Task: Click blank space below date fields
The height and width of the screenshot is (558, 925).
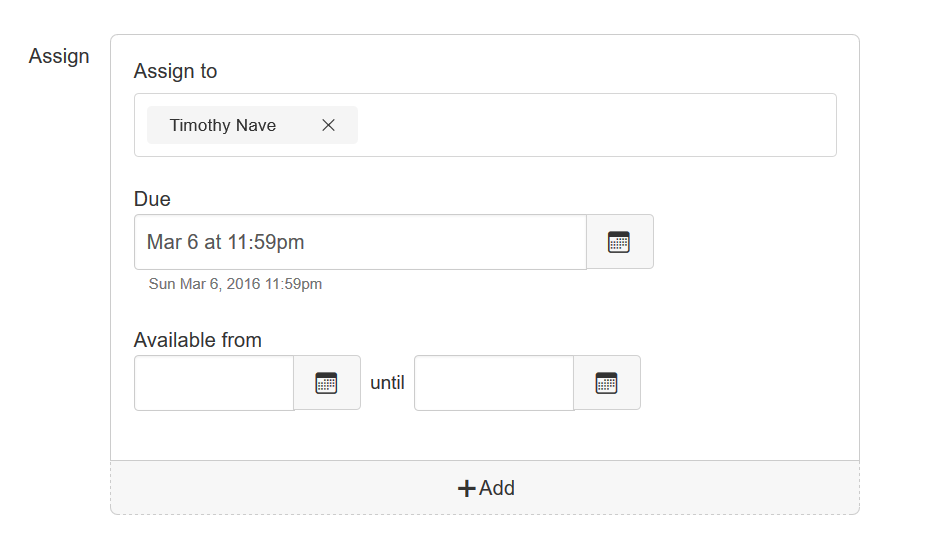Action: [x=484, y=435]
